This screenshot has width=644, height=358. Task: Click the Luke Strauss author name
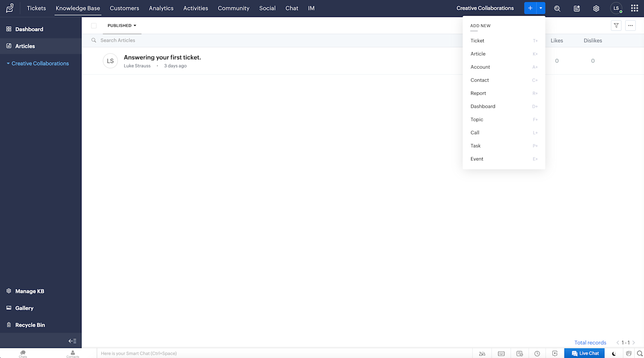click(137, 66)
